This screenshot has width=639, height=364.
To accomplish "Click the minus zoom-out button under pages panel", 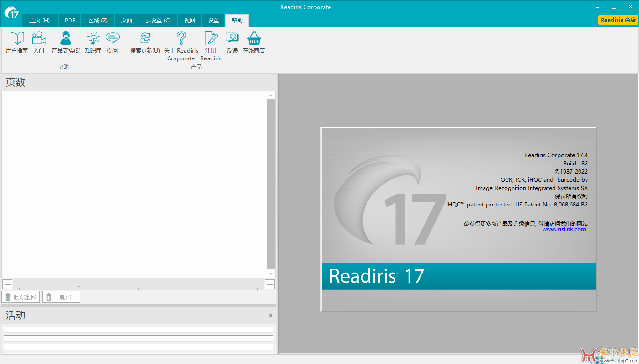I will point(7,284).
